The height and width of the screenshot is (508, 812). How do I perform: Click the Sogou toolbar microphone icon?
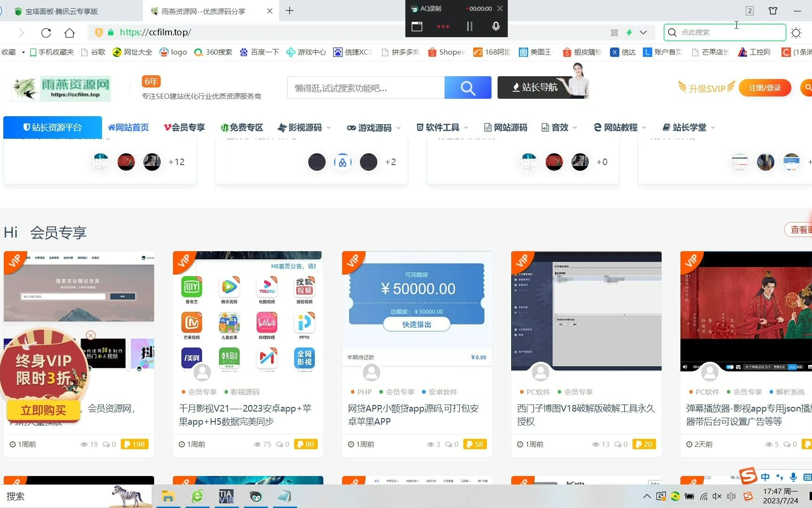(793, 477)
